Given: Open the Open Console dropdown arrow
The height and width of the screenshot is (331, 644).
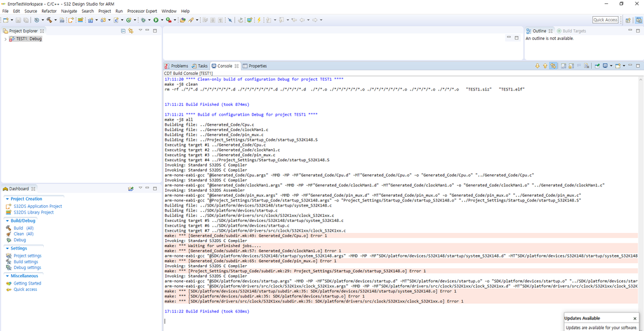Looking at the screenshot, I should pyautogui.click(x=624, y=65).
